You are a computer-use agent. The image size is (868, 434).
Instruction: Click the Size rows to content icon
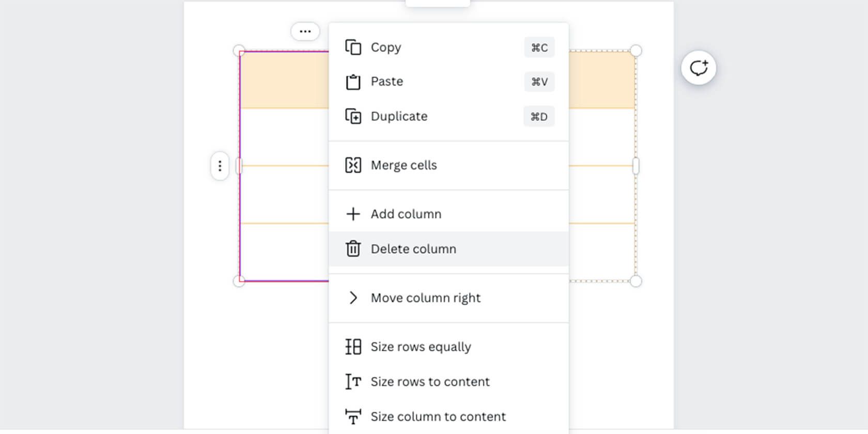(353, 382)
